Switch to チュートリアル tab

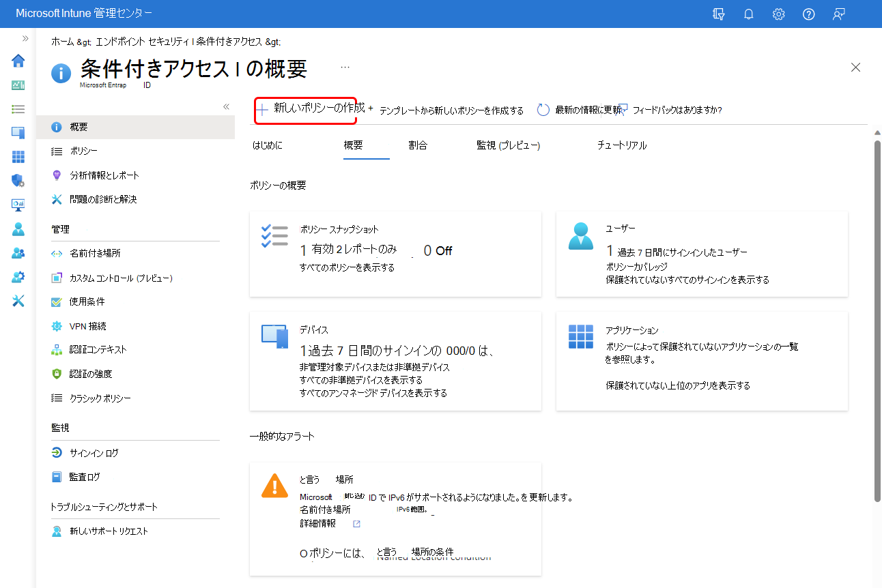pyautogui.click(x=622, y=145)
